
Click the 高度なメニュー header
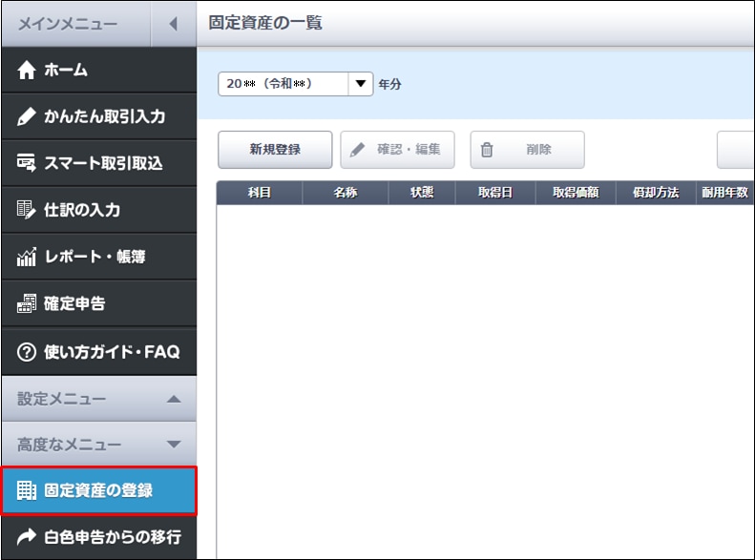tap(98, 444)
